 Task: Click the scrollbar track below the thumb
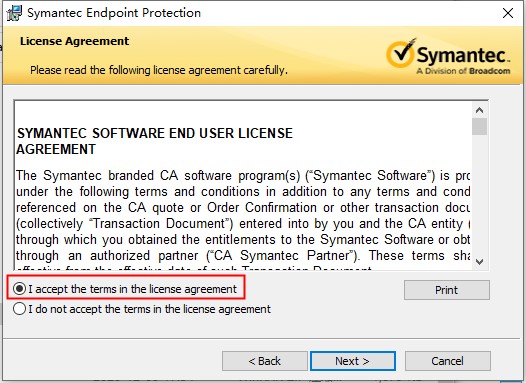pos(479,195)
